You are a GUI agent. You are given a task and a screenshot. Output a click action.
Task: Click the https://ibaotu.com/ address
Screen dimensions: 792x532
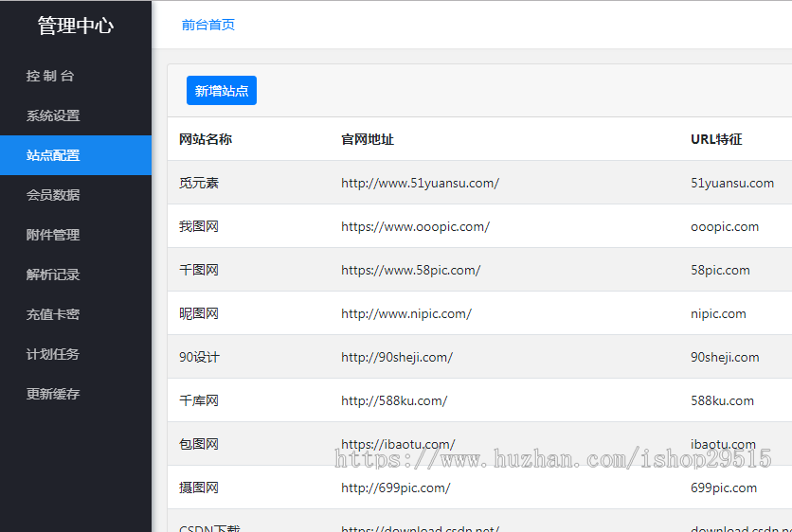(398, 444)
